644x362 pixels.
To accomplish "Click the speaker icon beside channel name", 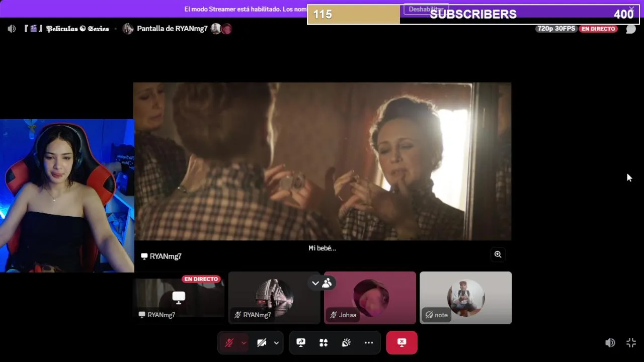I will pyautogui.click(x=12, y=29).
